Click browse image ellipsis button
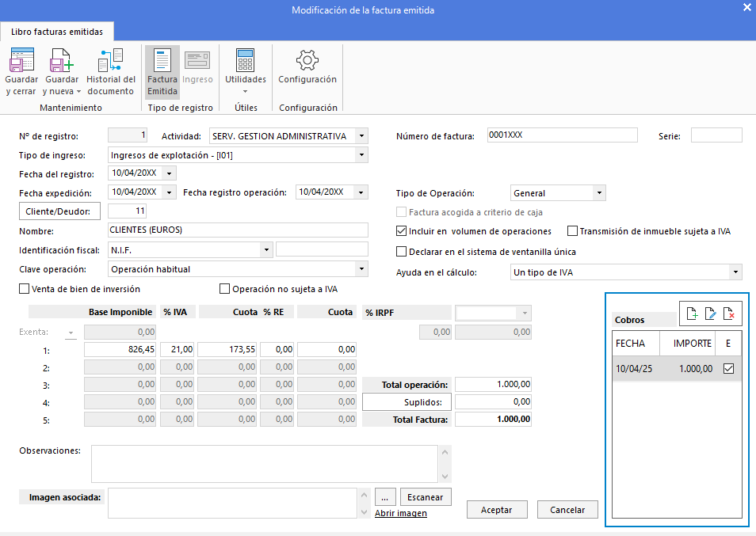This screenshot has width=756, height=536. tap(385, 497)
